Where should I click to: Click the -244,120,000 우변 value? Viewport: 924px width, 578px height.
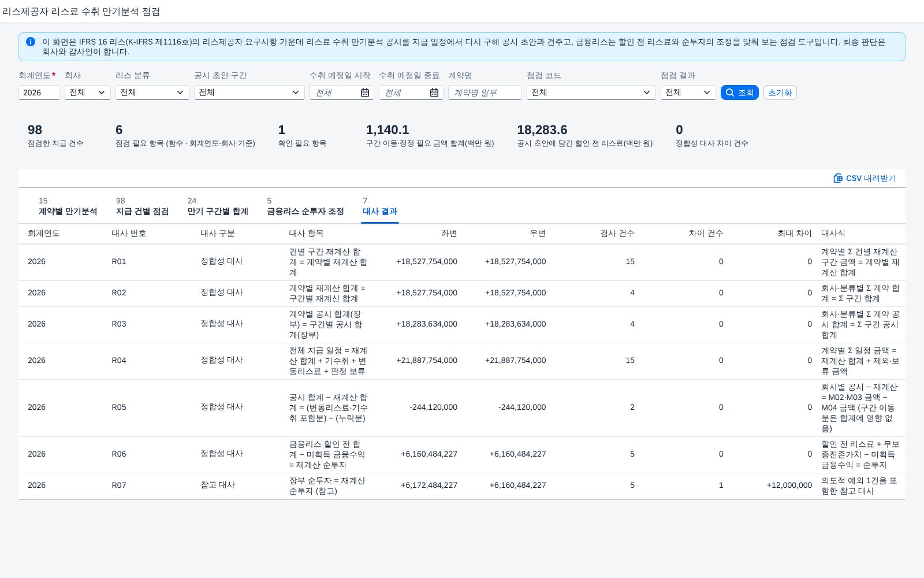click(522, 407)
